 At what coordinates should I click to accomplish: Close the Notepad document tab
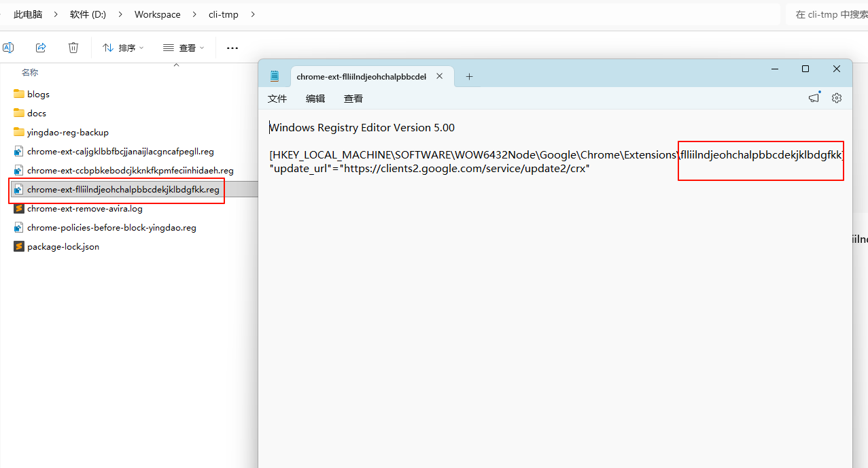(x=440, y=76)
